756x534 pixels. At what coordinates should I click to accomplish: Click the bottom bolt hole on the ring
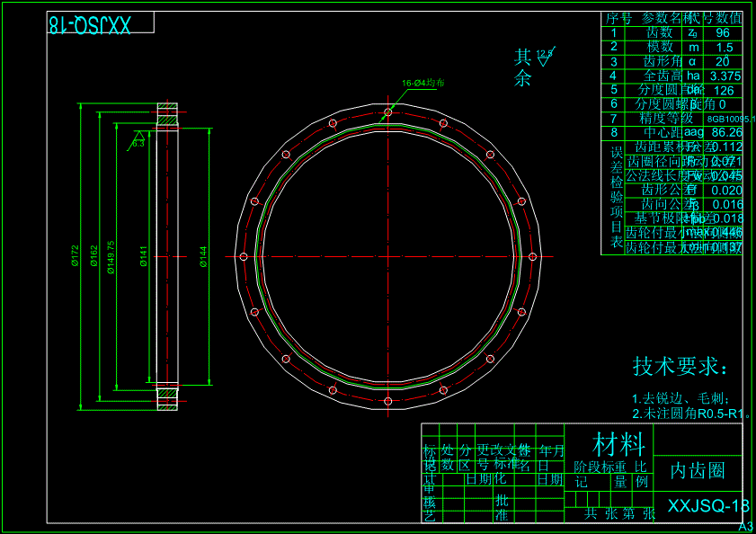coord(387,402)
